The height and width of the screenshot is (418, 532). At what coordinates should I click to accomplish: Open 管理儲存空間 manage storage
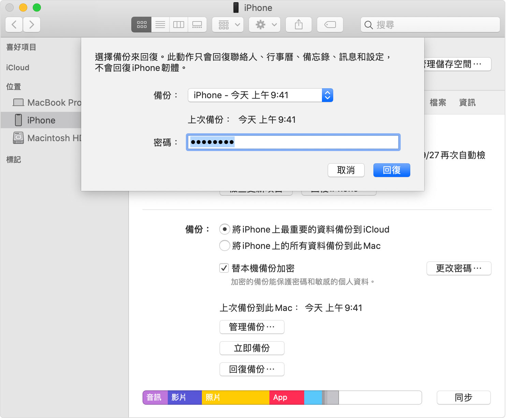(458, 64)
